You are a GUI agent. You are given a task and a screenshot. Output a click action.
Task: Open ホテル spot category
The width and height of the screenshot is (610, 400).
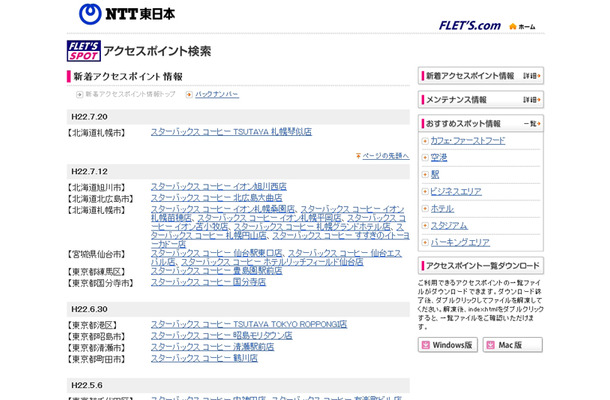point(442,209)
